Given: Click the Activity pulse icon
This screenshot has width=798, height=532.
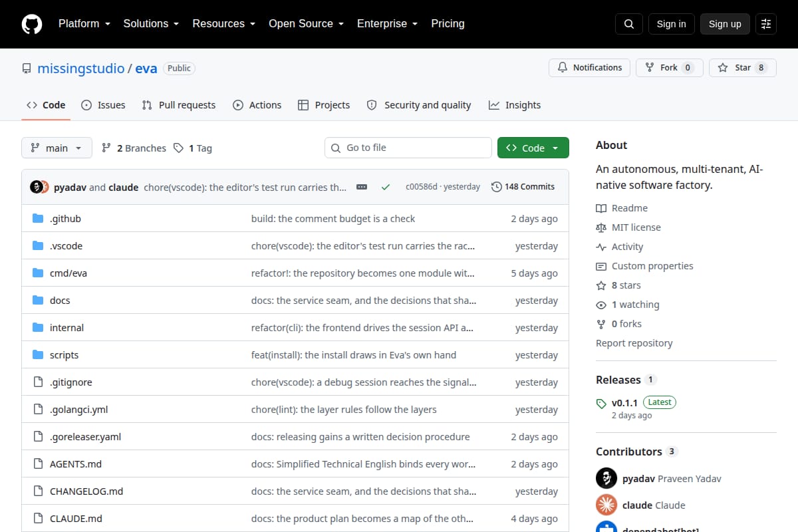Looking at the screenshot, I should tap(601, 247).
